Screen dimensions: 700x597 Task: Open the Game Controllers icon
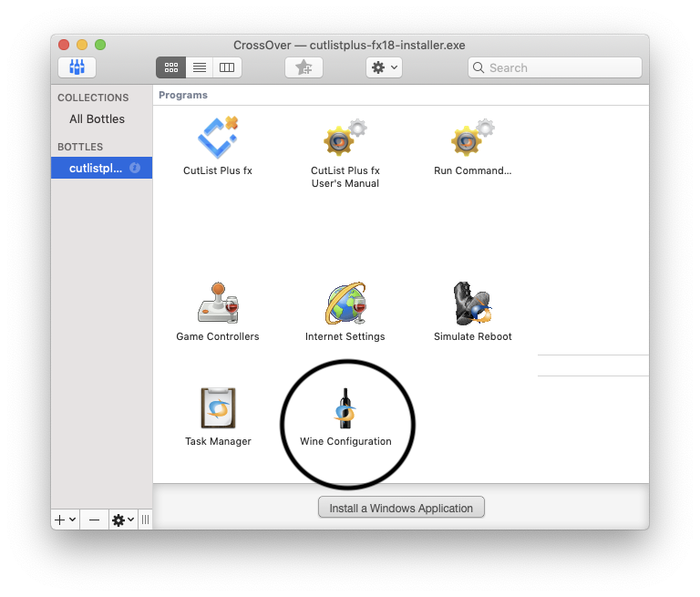click(218, 303)
